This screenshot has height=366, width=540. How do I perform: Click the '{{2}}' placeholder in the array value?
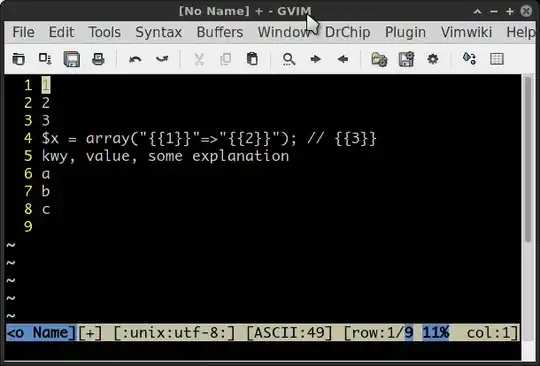pos(249,138)
